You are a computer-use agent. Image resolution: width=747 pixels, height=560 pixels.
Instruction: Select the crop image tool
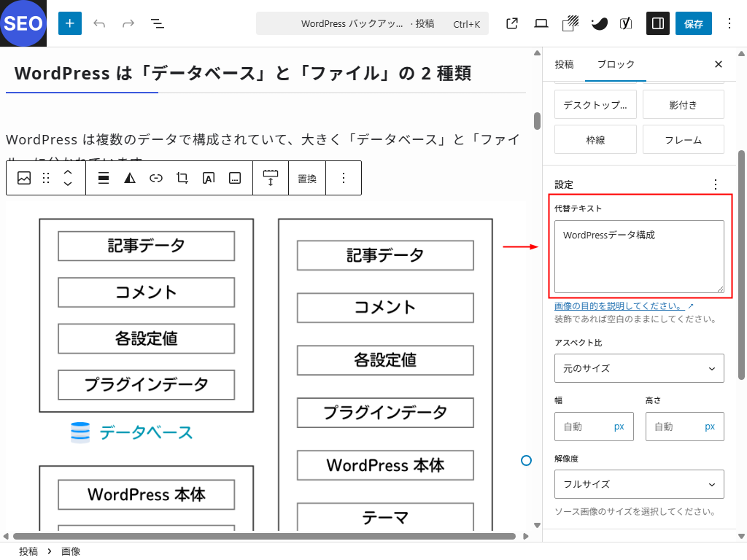point(182,178)
